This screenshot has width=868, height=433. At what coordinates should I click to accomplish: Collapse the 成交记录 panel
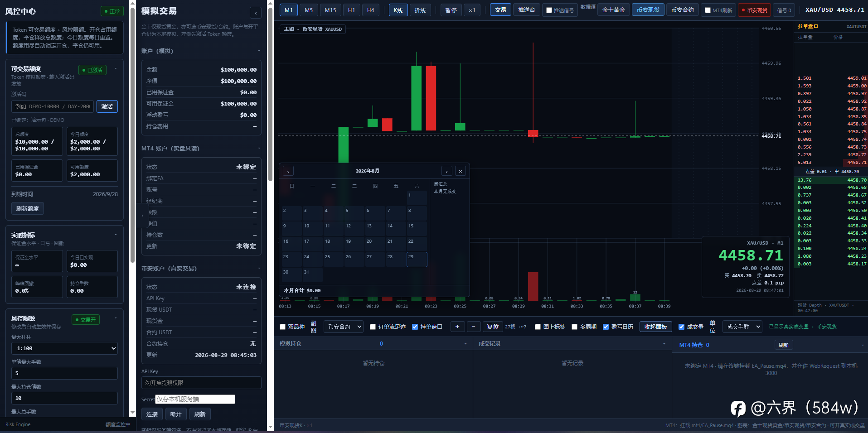tap(664, 344)
